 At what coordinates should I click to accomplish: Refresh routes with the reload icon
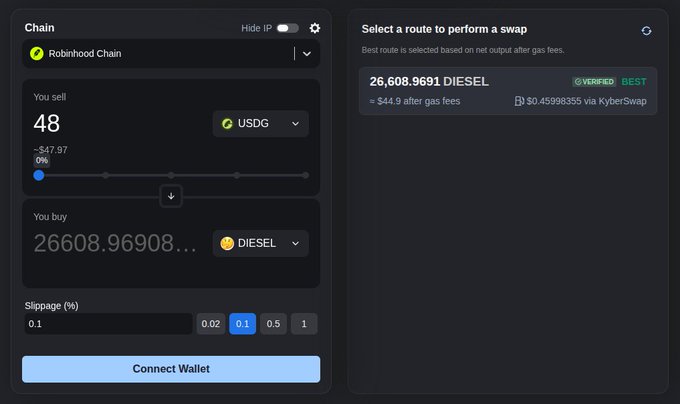646,31
